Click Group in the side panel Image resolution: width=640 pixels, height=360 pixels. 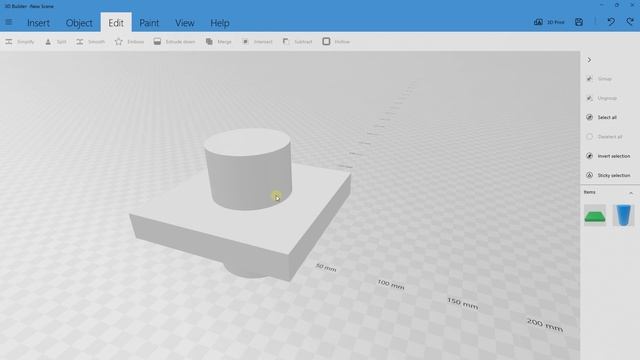click(599, 79)
